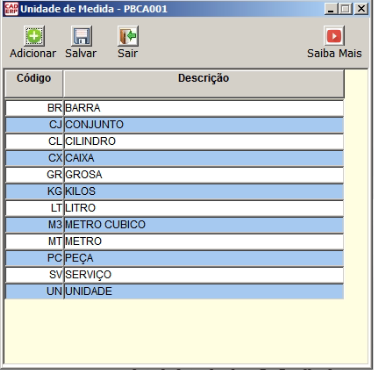This screenshot has height=370, width=374.
Task: Click the CAD ERP title bar icon
Action: click(x=11, y=9)
